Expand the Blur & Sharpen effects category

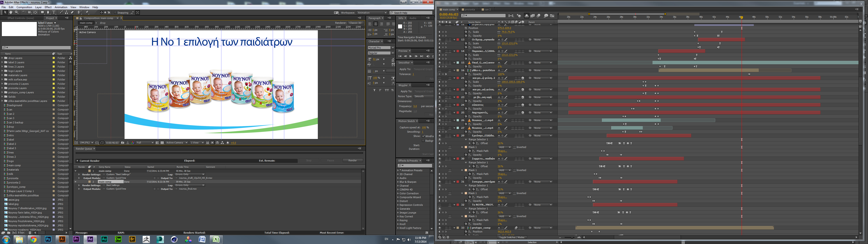[x=398, y=182]
